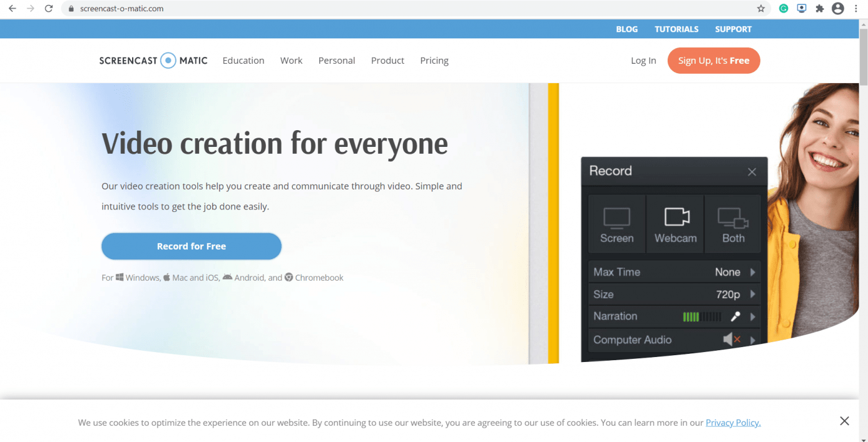This screenshot has width=868, height=442.
Task: Click the Video creation for everyone heading
Action: pyautogui.click(x=275, y=144)
